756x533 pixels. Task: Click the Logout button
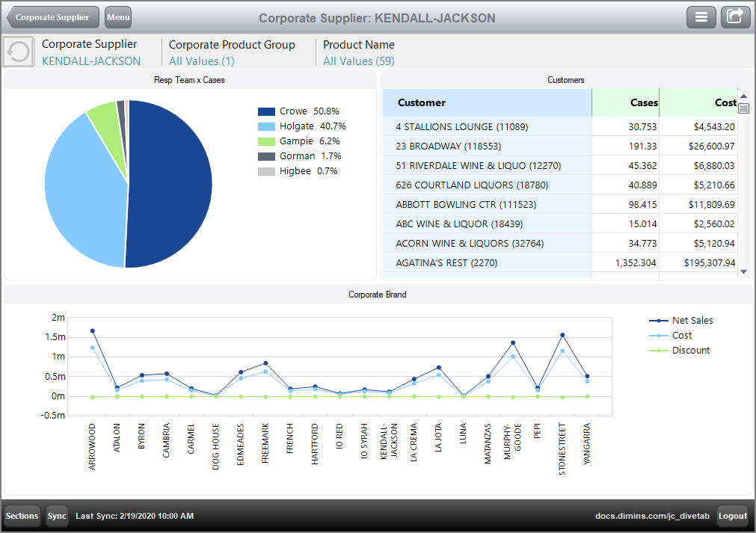tap(732, 516)
